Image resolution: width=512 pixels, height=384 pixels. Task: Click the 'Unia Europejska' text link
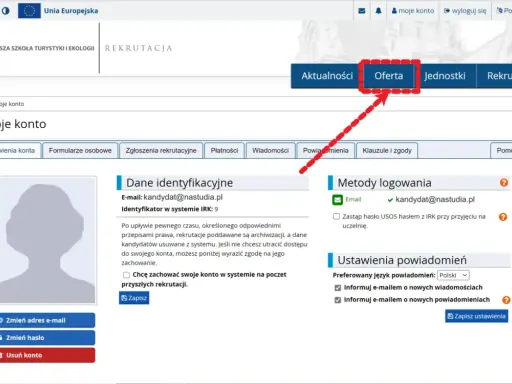pos(71,11)
